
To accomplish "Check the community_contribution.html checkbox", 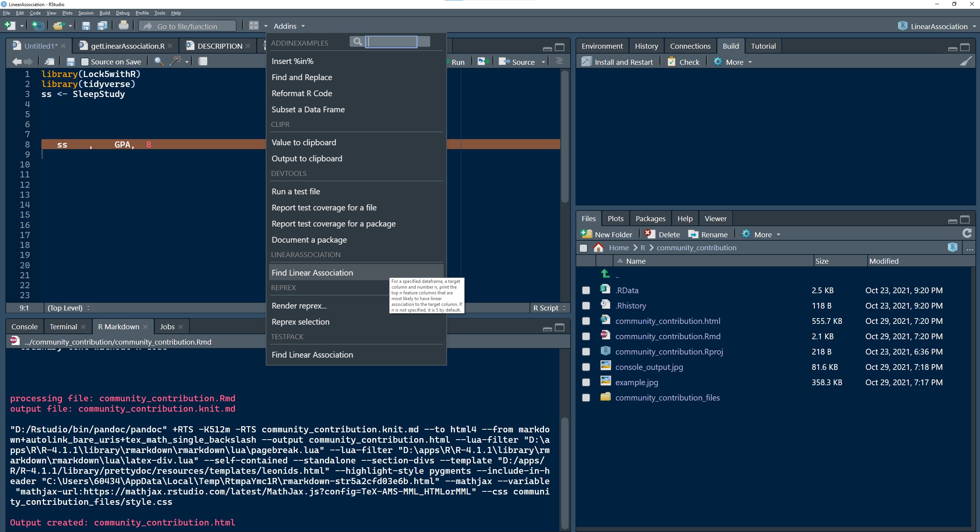I will click(586, 321).
